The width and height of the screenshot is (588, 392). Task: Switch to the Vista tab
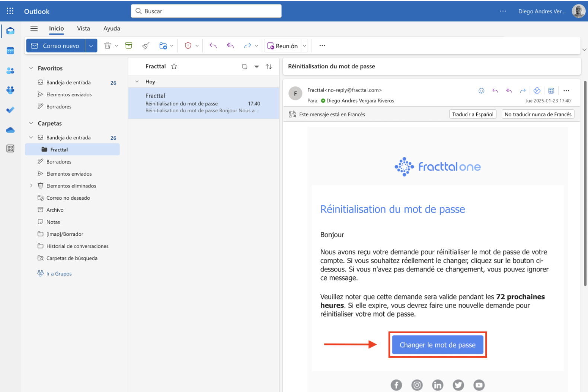[x=83, y=28]
